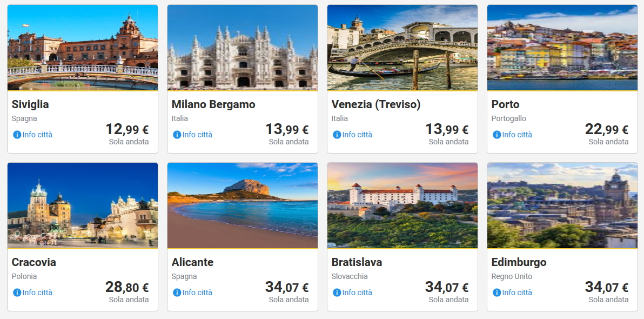Open the Siviglia plaza photo
The height and width of the screenshot is (319, 644).
(83, 48)
